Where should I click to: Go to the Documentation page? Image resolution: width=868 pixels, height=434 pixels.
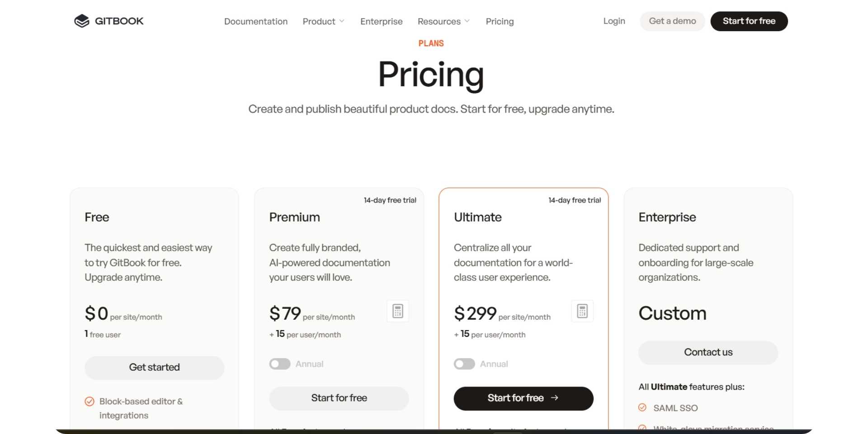(255, 21)
